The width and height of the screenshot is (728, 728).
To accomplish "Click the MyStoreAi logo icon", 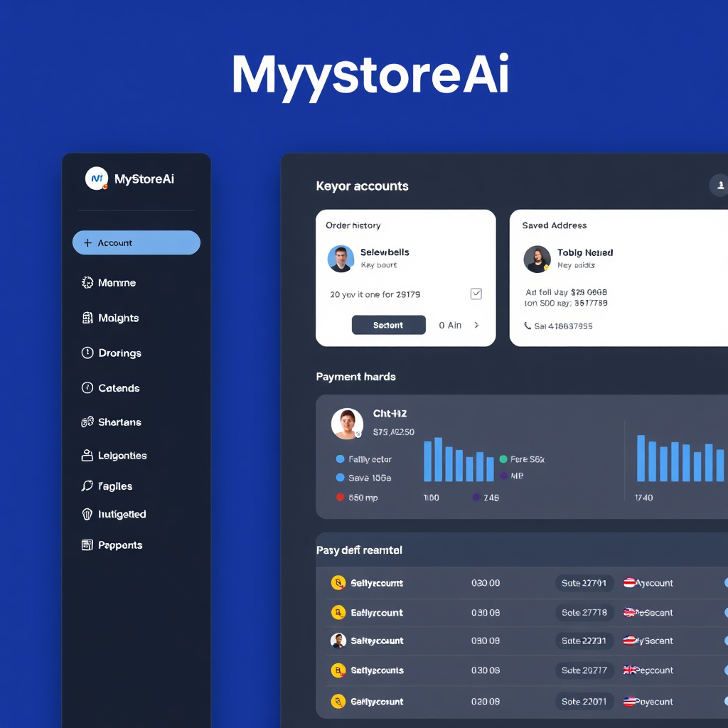I will click(97, 178).
